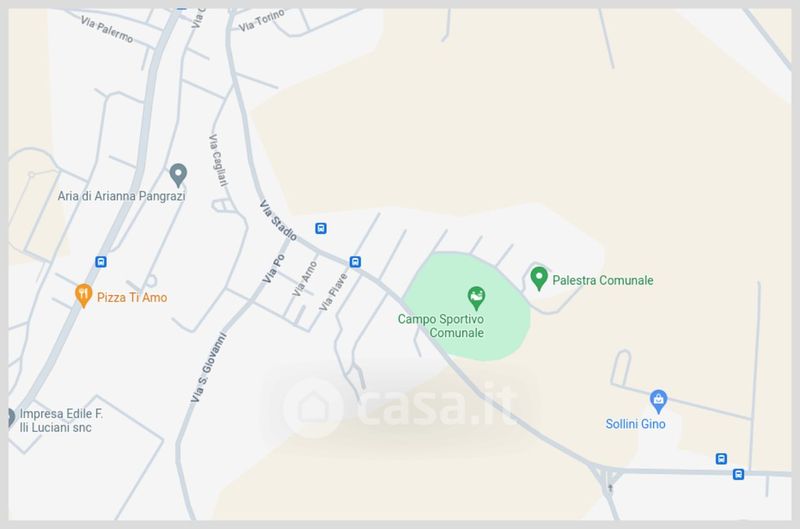
Task: Select the upper bus stop near Sollini Gino
Action: tap(721, 459)
